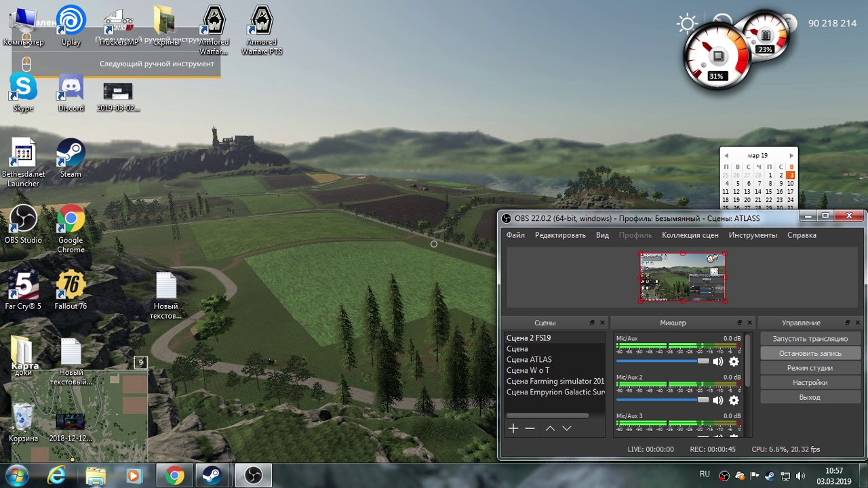Image resolution: width=868 pixels, height=488 pixels.
Task: Open Google Chrome desktop shortcut
Action: click(x=71, y=229)
